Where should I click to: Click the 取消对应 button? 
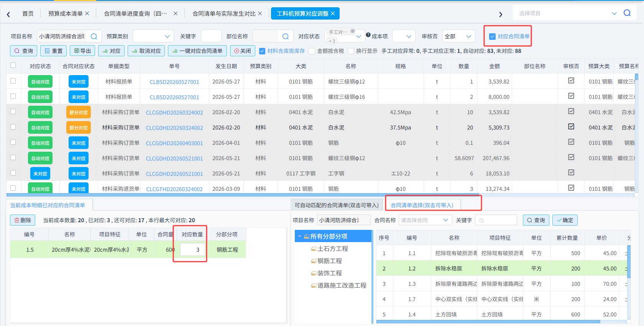146,51
